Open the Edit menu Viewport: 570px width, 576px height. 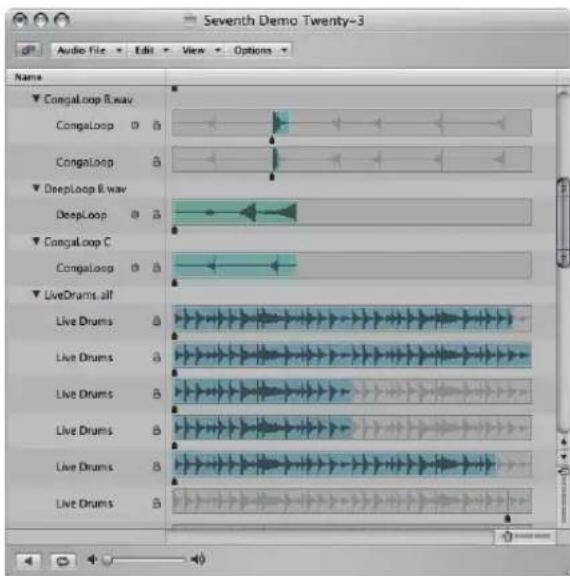pyautogui.click(x=151, y=50)
